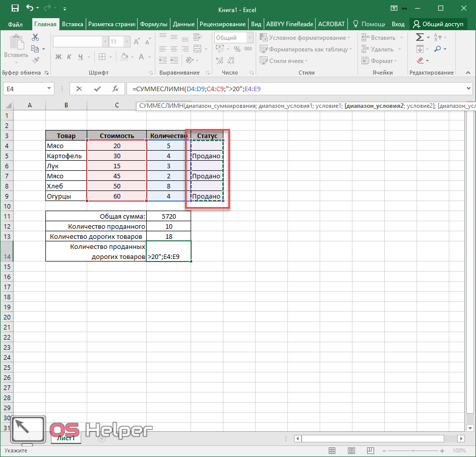Cancel formula entry with the X icon
This screenshot has height=457, width=476.
pos(79,89)
